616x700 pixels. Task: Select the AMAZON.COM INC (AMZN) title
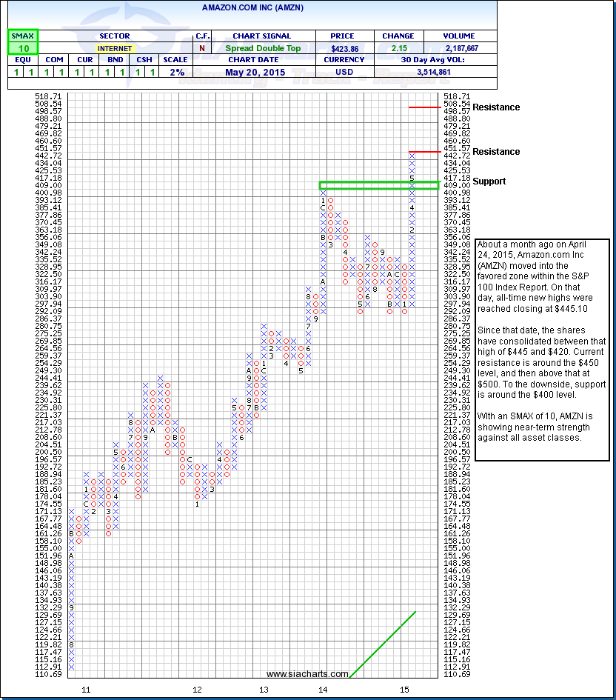252,7
